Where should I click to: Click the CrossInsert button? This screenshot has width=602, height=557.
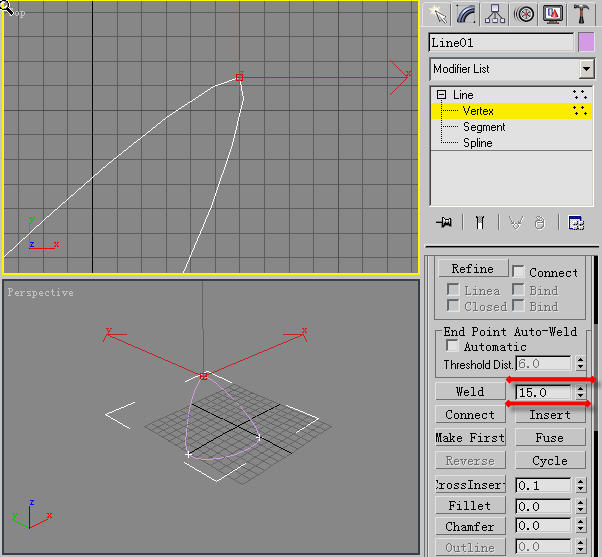tap(470, 485)
